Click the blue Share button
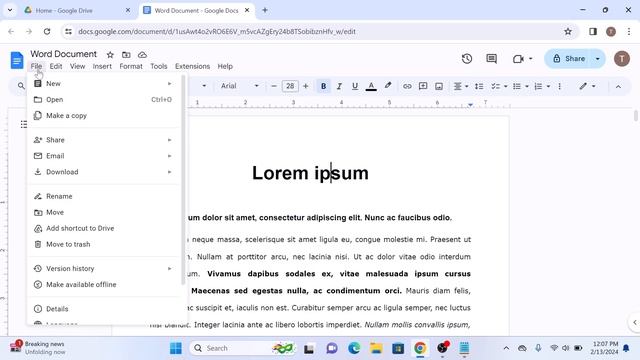 coord(569,59)
